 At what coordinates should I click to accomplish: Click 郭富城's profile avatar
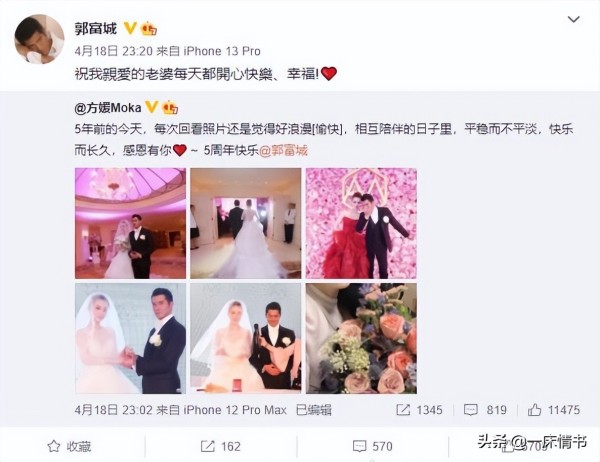coord(39,39)
